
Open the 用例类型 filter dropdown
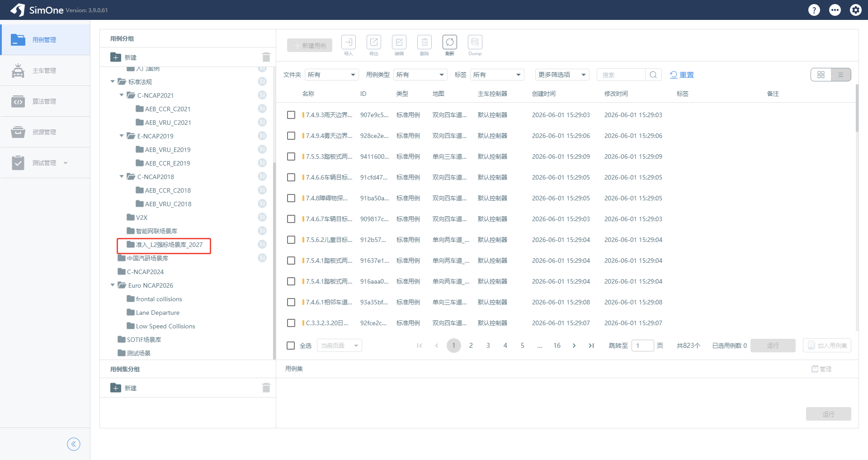pos(420,75)
